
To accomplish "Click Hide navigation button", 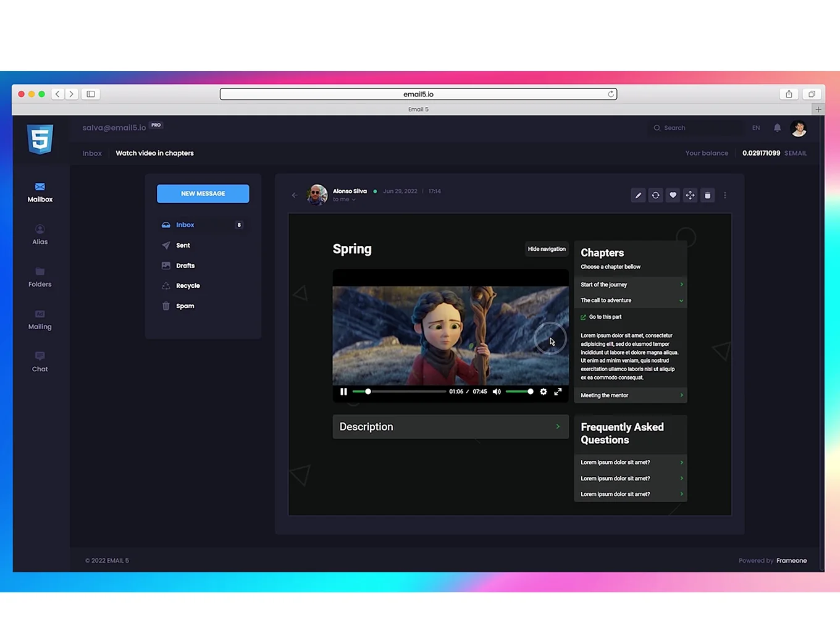I will 546,249.
